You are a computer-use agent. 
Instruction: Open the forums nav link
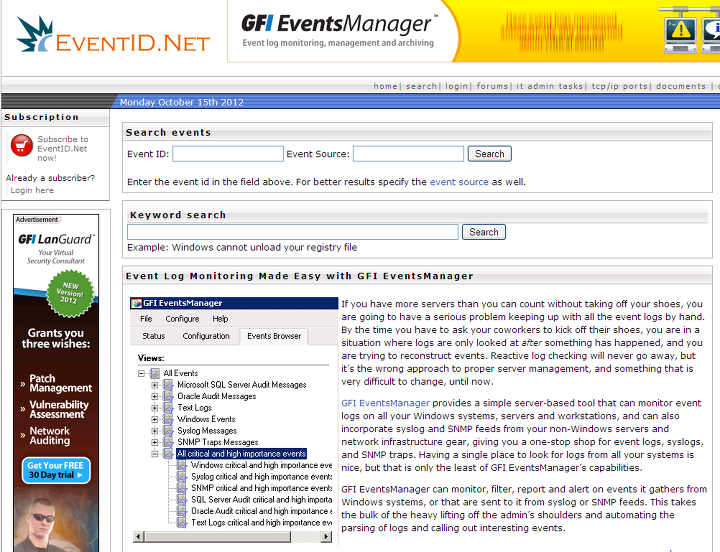coord(492,86)
